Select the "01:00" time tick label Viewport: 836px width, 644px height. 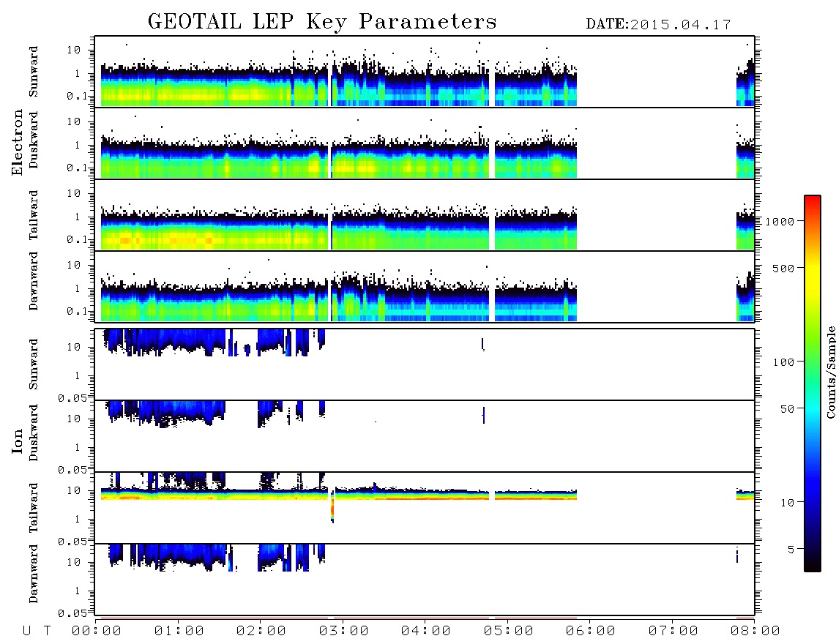click(x=179, y=632)
